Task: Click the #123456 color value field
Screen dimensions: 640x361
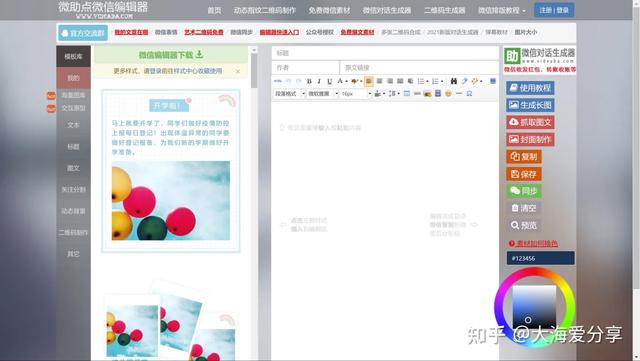Action: tap(540, 258)
